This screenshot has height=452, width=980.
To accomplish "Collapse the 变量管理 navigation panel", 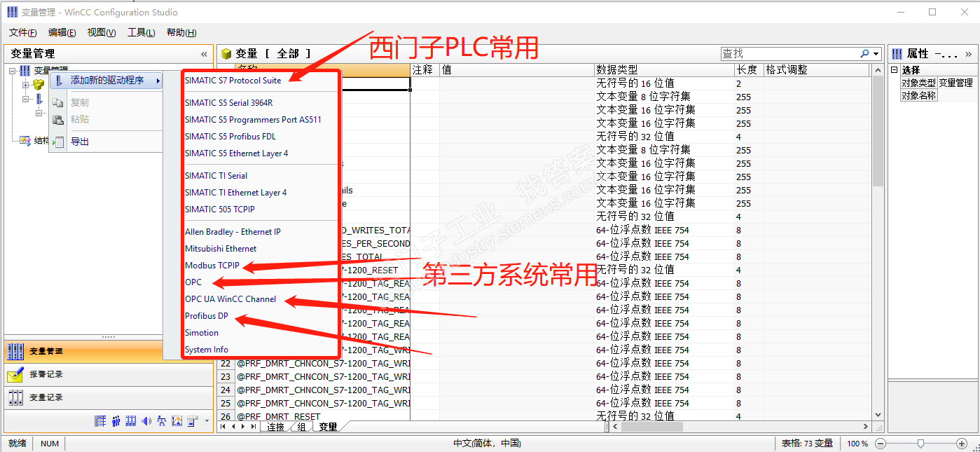I will [x=204, y=54].
